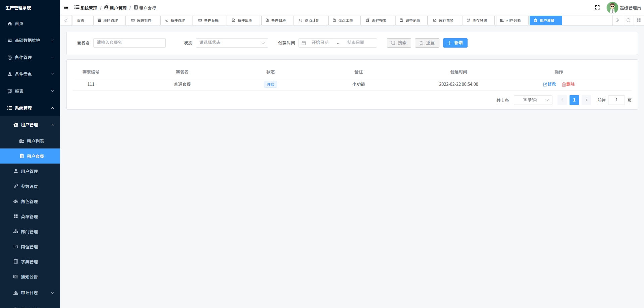Open the 状态 select dropdown
Image resolution: width=644 pixels, height=308 pixels.
pyautogui.click(x=232, y=43)
